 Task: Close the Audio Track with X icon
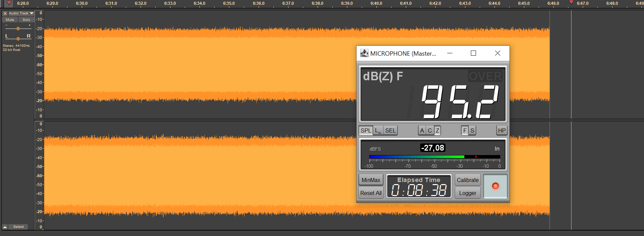tap(5, 13)
